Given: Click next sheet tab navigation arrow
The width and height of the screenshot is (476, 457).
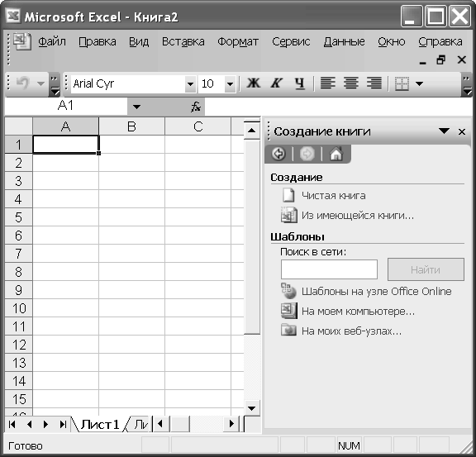Looking at the screenshot, I should click(45, 424).
